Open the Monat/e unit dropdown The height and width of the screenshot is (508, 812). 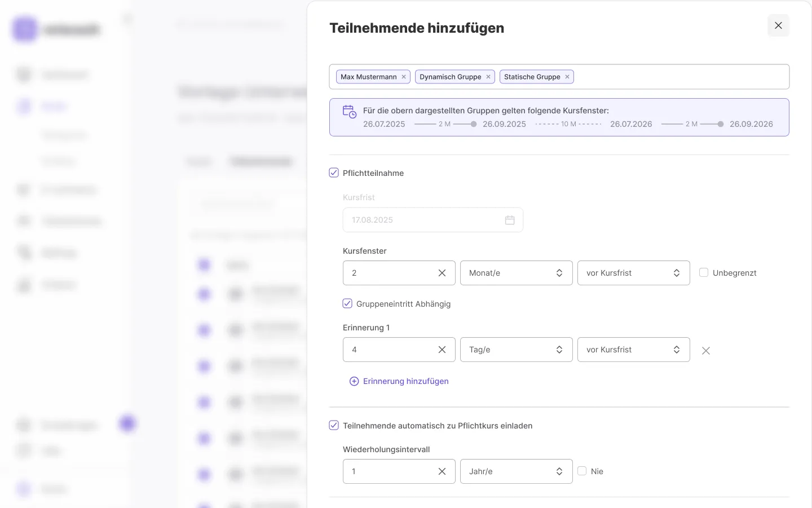click(x=516, y=273)
